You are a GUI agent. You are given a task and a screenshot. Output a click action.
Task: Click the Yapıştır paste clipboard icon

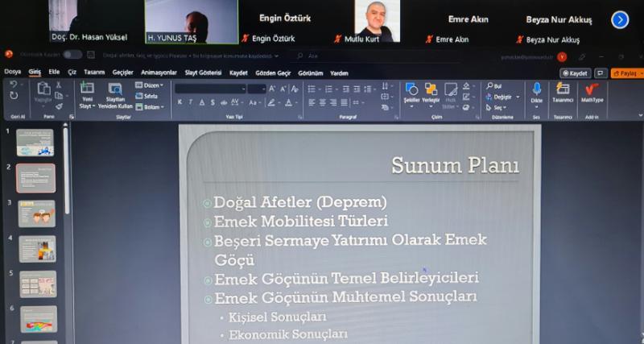pyautogui.click(x=43, y=88)
